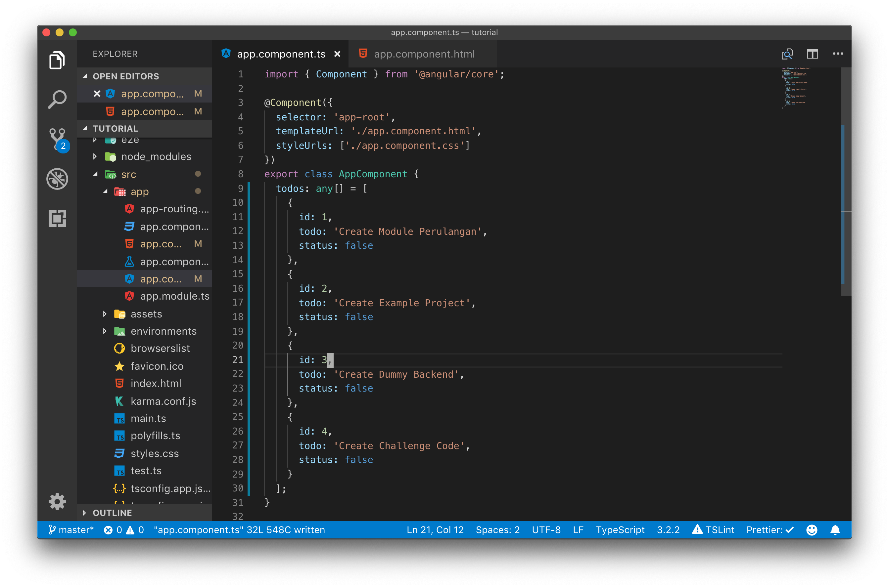Open the browserslist file
The height and width of the screenshot is (588, 889).
coord(145,348)
